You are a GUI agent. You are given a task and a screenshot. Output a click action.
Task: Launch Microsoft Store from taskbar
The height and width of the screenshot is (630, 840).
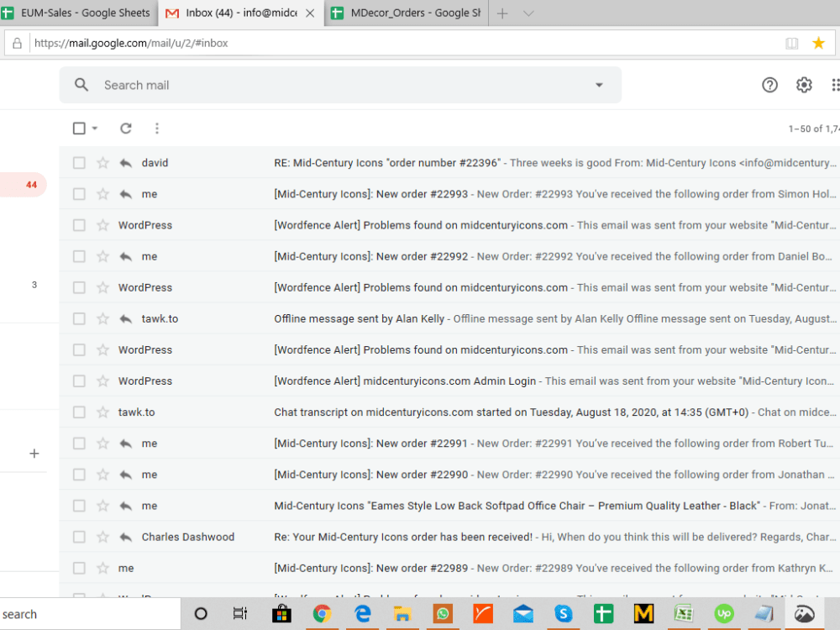(x=281, y=614)
